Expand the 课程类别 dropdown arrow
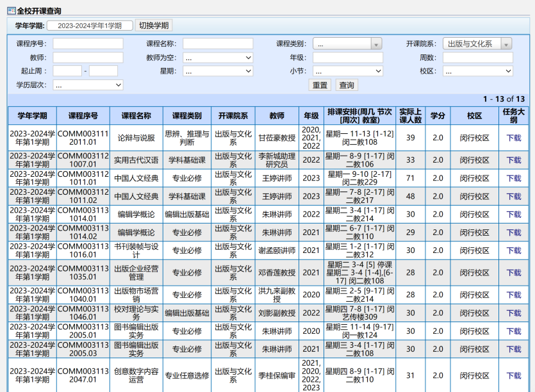535x392 pixels. click(376, 44)
